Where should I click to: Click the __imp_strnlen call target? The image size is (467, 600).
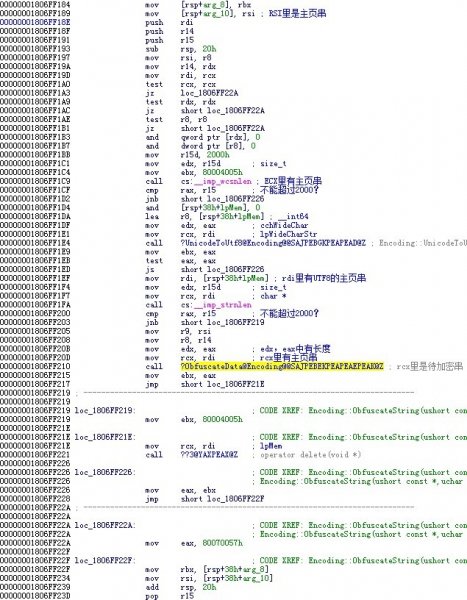[x=216, y=305]
